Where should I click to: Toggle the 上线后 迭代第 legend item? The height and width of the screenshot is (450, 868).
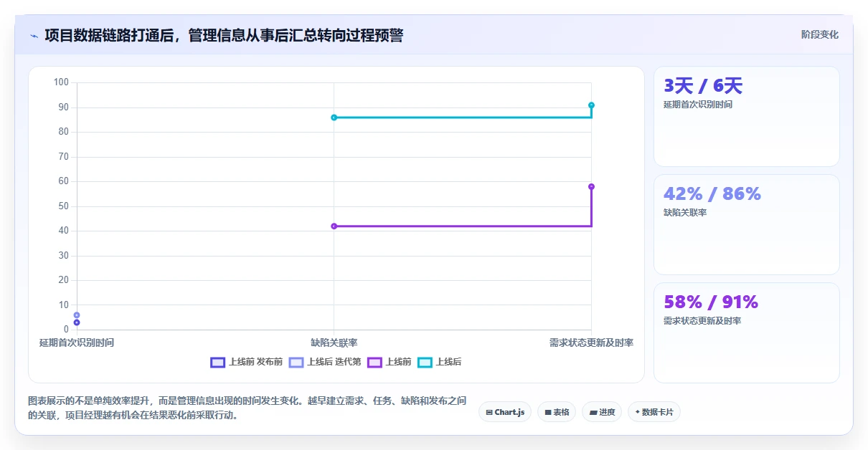325,362
